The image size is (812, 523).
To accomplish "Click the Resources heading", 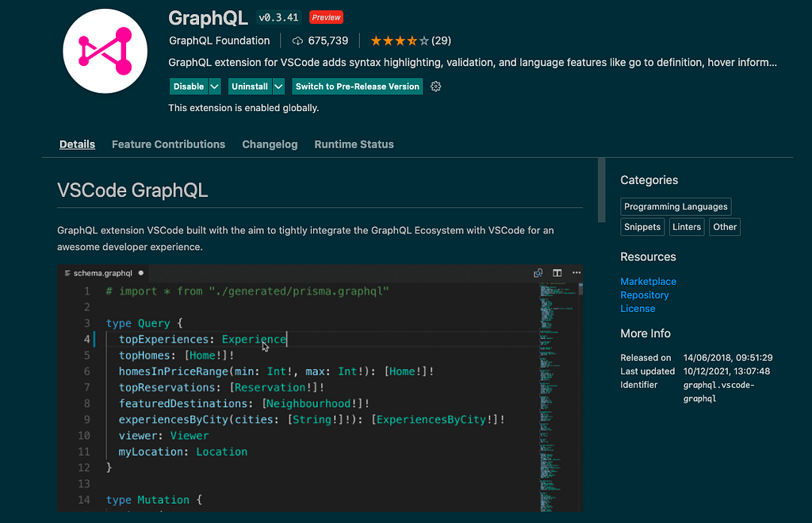I will 648,256.
